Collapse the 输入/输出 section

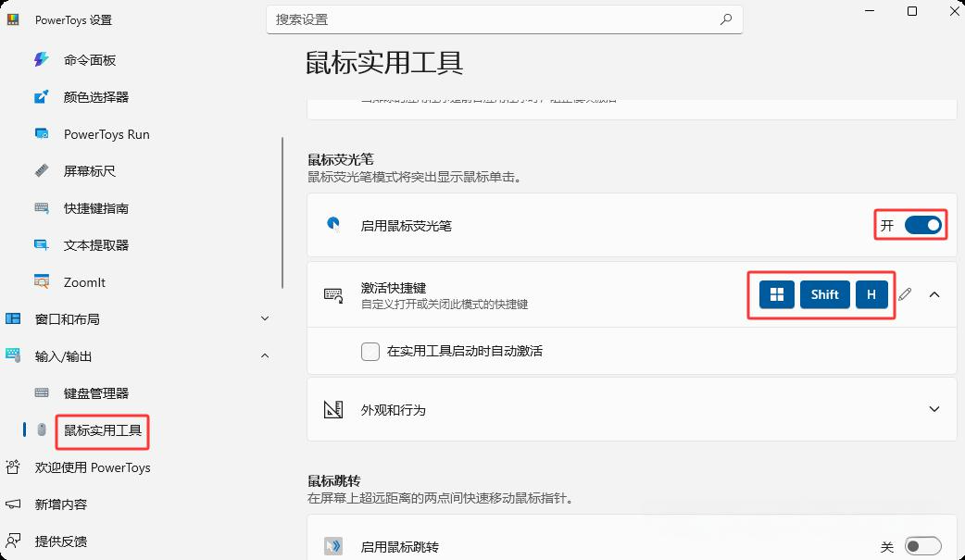click(265, 355)
